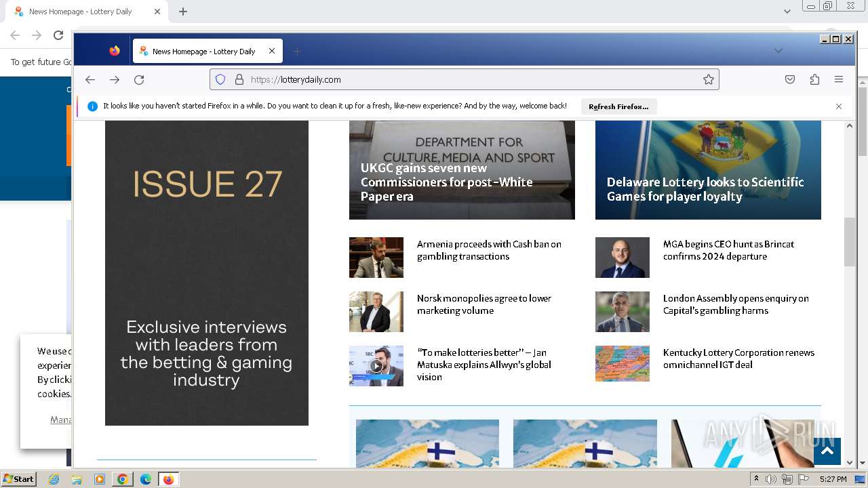Click the Action Center flag icon
Viewport: 868px width, 488px height.
[804, 479]
